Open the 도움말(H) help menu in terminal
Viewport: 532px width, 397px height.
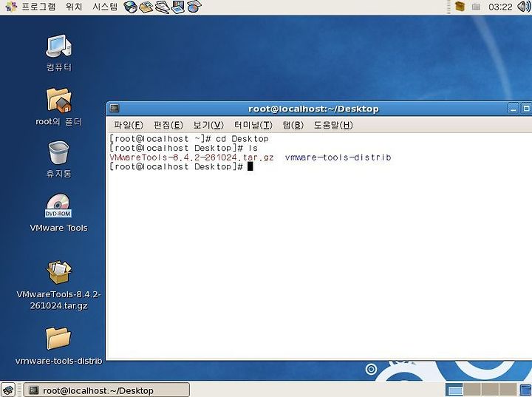point(333,126)
